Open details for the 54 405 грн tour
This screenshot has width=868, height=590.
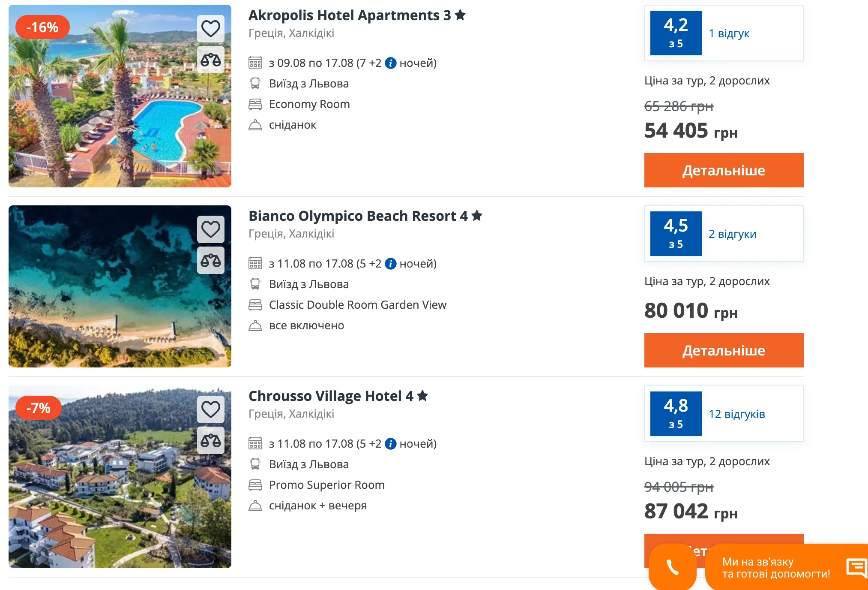[724, 170]
